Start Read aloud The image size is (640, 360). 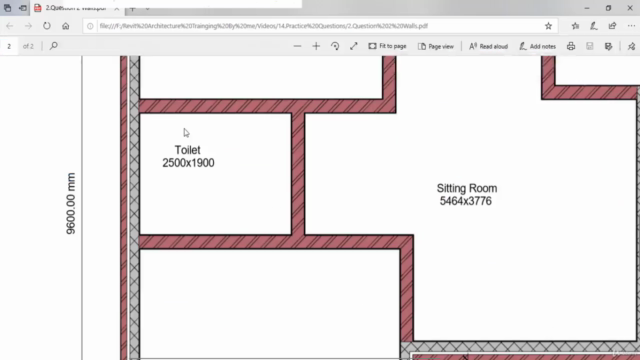488,46
